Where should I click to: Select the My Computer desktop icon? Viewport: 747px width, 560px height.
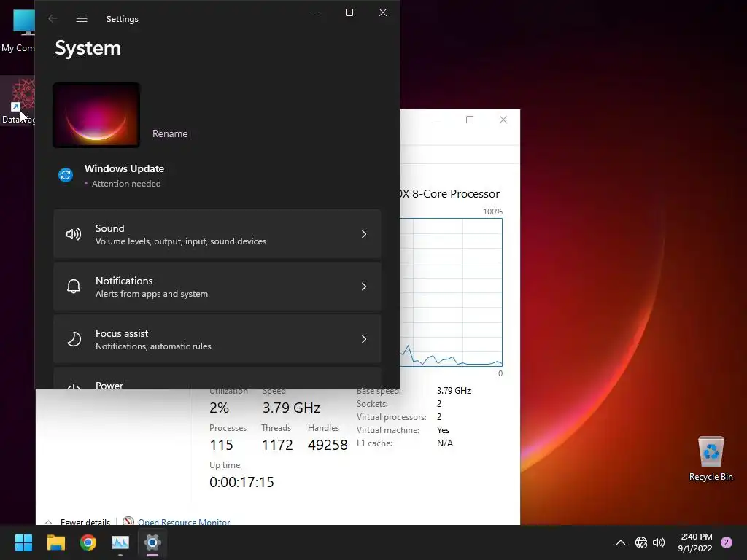coord(18,31)
